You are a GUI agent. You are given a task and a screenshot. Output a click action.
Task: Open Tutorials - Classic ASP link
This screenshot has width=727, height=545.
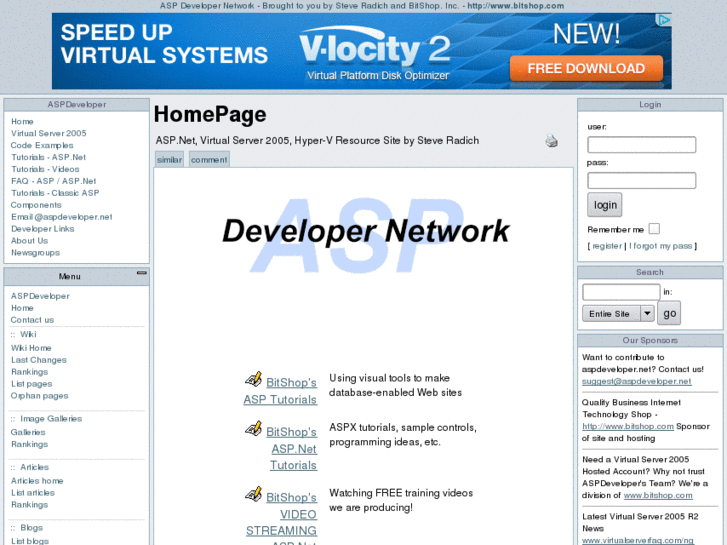[55, 193]
